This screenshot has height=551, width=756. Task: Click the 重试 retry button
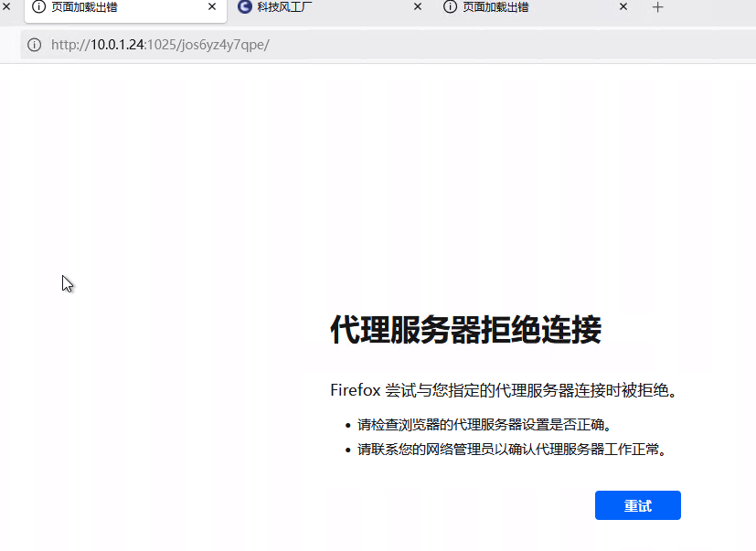637,505
